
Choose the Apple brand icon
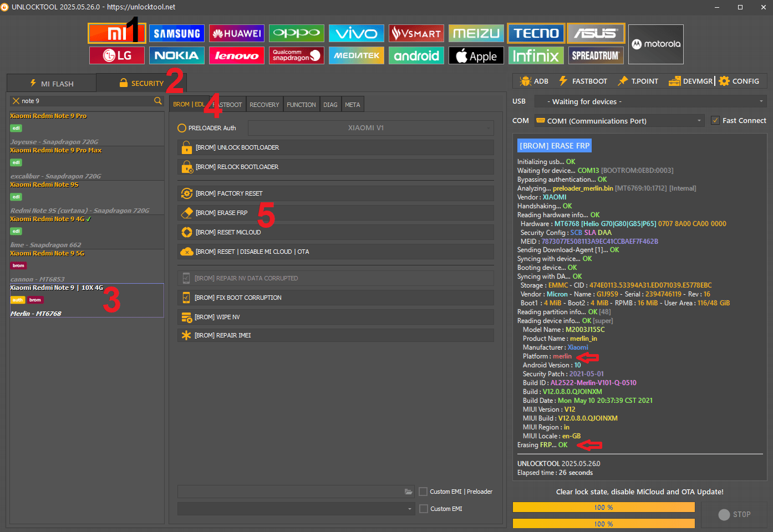[x=476, y=55]
